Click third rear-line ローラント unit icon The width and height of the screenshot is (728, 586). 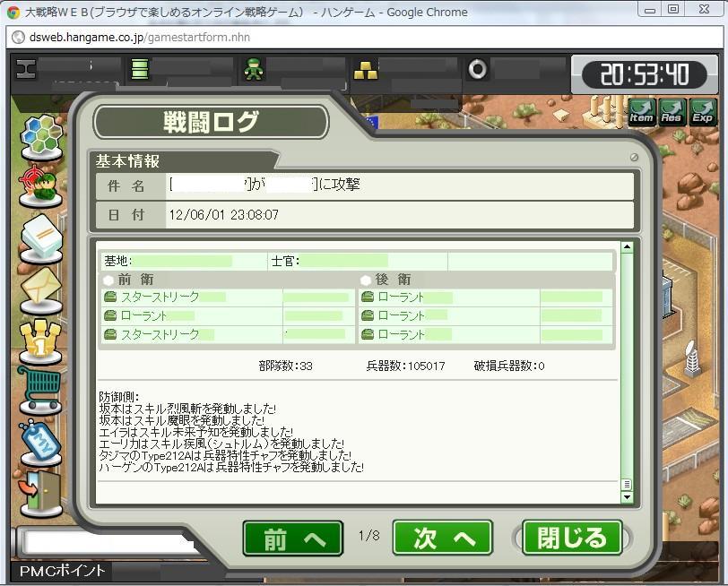[368, 334]
